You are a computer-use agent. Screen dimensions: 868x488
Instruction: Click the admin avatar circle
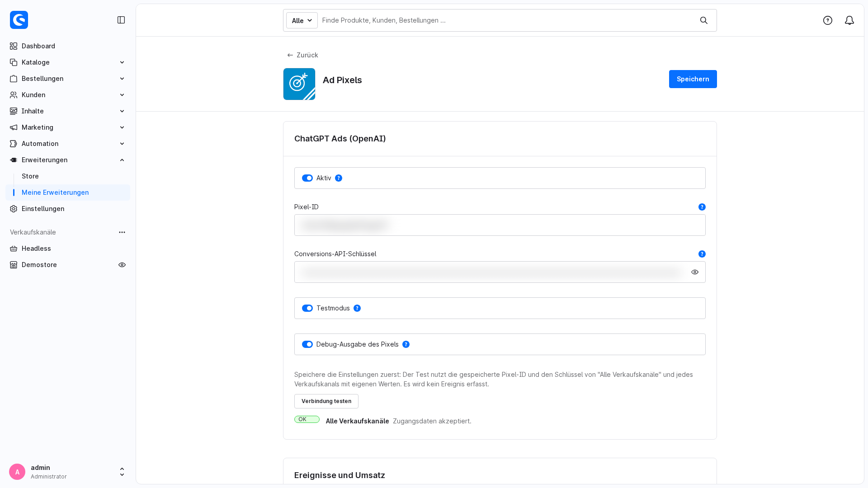point(17,472)
